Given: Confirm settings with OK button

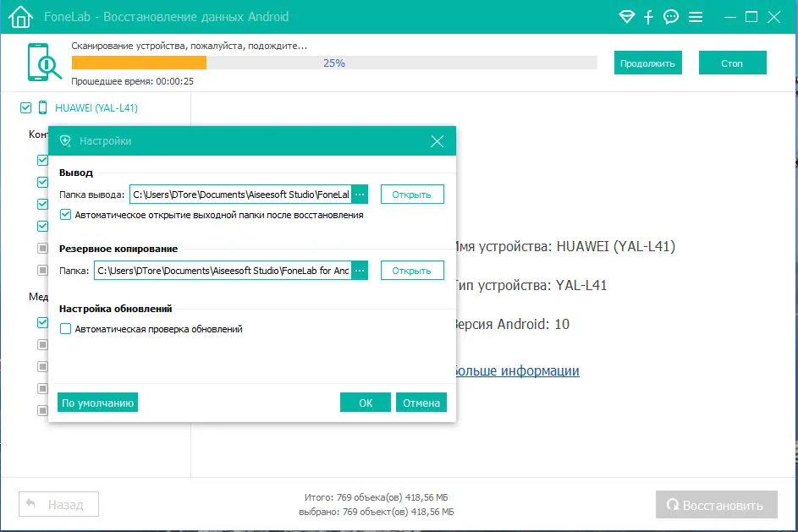Looking at the screenshot, I should (366, 403).
